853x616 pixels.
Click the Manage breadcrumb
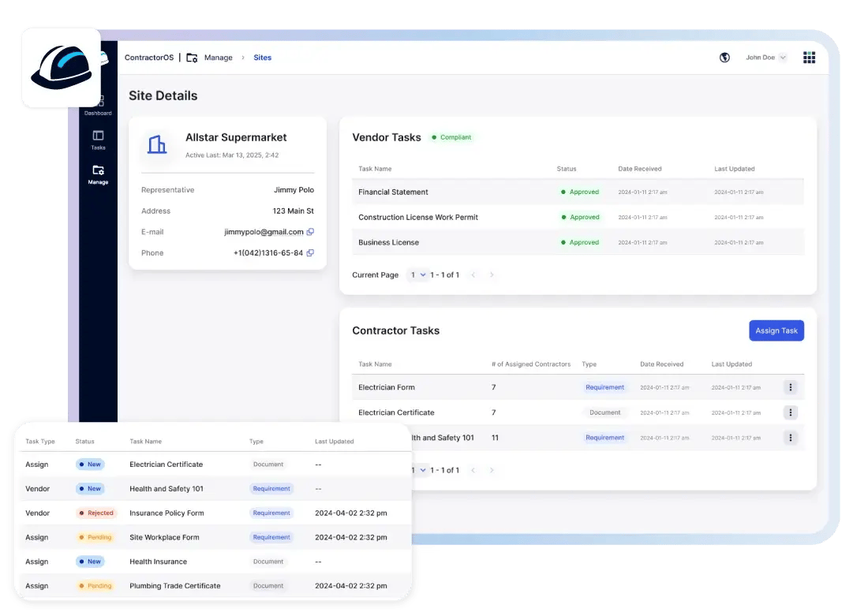pos(218,58)
